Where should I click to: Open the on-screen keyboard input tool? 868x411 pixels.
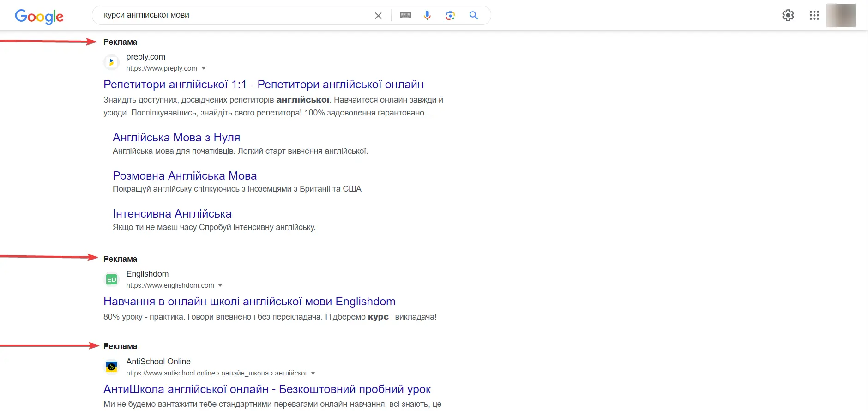coord(405,16)
